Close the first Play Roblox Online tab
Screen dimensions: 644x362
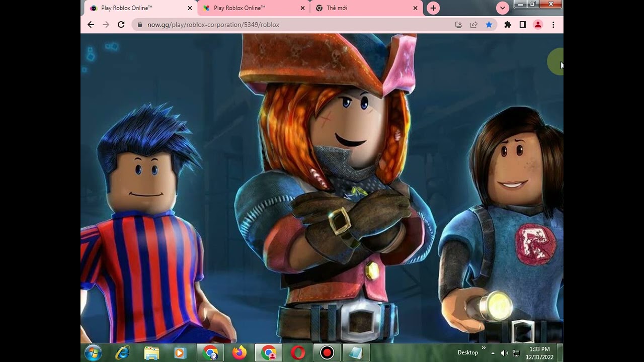pyautogui.click(x=190, y=8)
